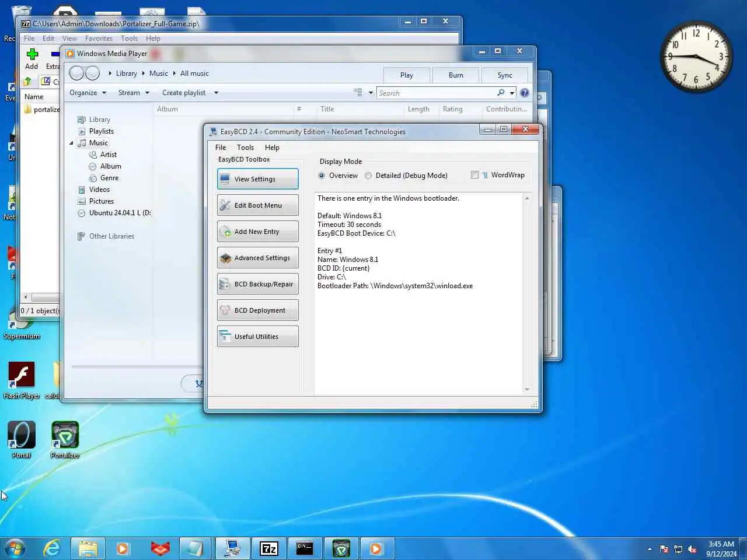
Task: Open EasyBCD File menu
Action: 221,148
